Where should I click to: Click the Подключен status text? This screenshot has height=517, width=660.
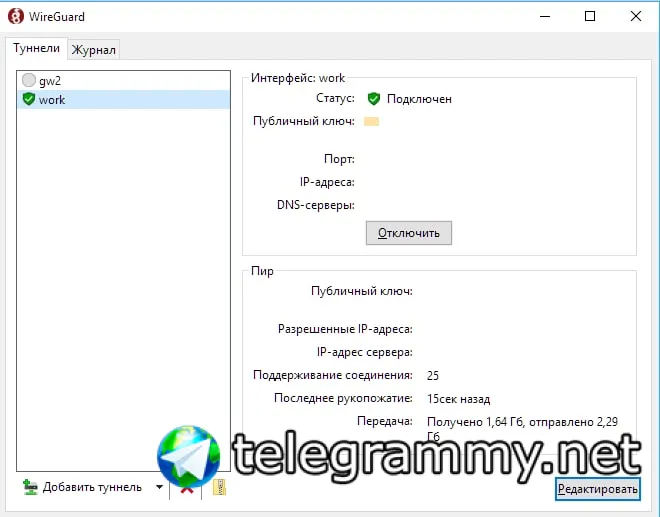[x=419, y=99]
